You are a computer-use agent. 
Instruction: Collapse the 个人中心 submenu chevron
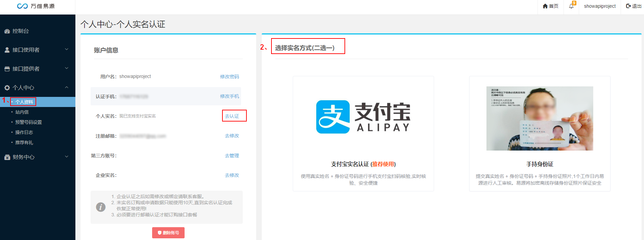click(67, 87)
